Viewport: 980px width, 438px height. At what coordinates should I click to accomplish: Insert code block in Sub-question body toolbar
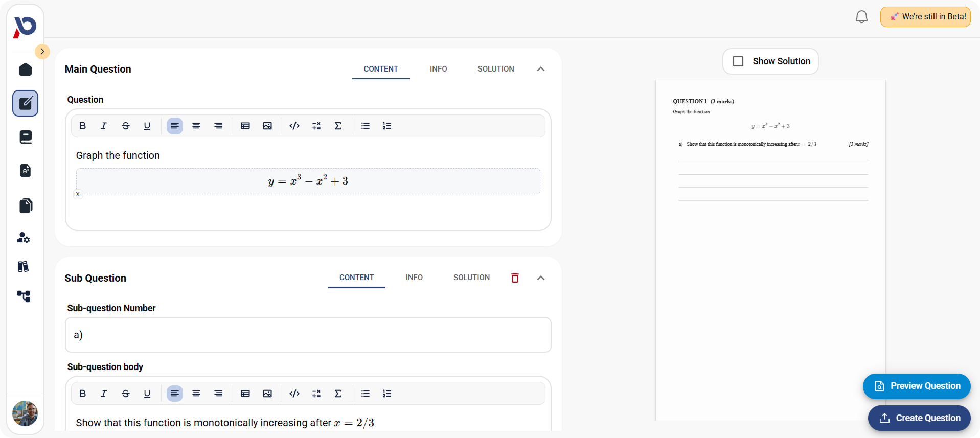pyautogui.click(x=294, y=394)
